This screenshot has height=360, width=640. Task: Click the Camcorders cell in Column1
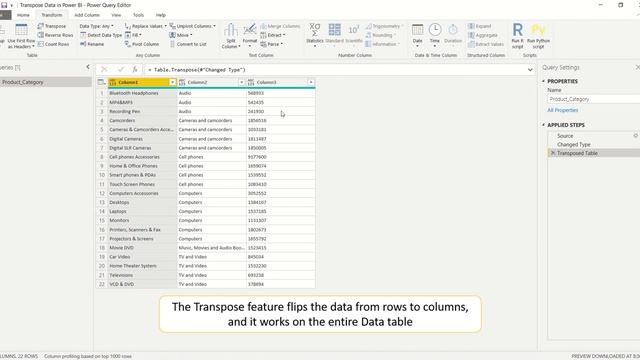click(x=142, y=120)
